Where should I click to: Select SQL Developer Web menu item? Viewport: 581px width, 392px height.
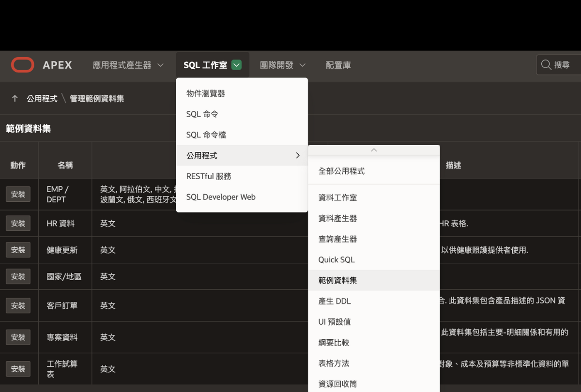click(x=242, y=197)
